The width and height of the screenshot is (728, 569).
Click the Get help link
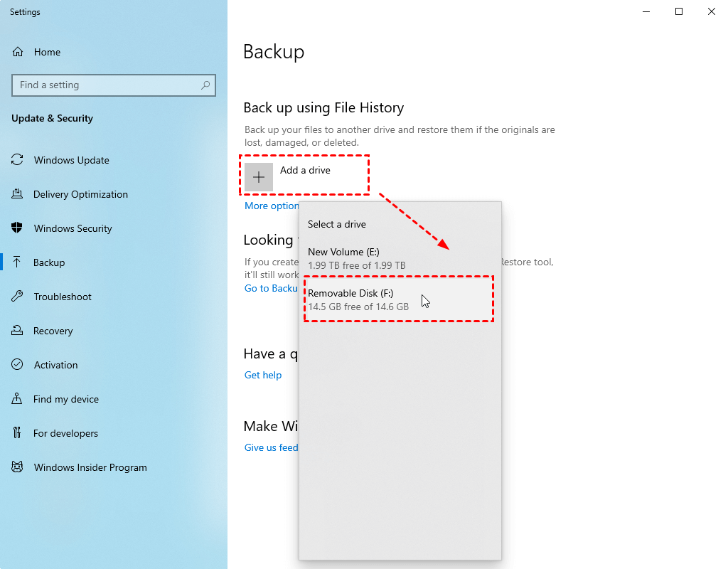[263, 375]
